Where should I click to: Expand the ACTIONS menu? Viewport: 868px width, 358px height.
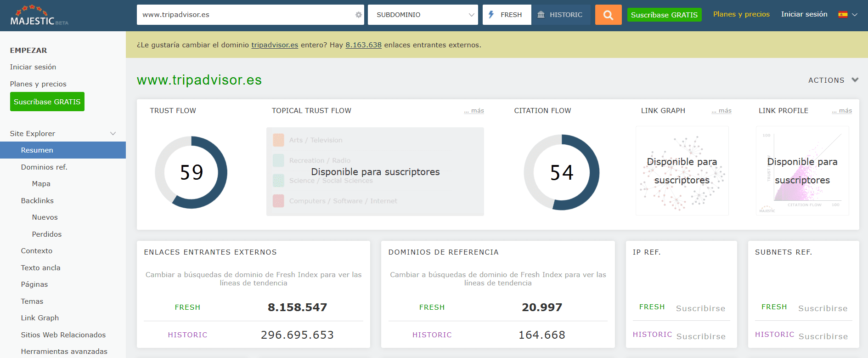coord(833,80)
